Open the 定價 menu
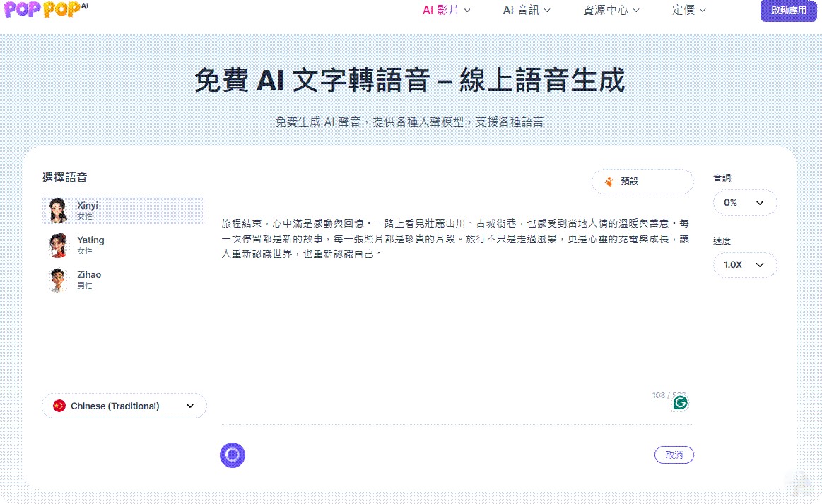This screenshot has height=504, width=822. [689, 10]
